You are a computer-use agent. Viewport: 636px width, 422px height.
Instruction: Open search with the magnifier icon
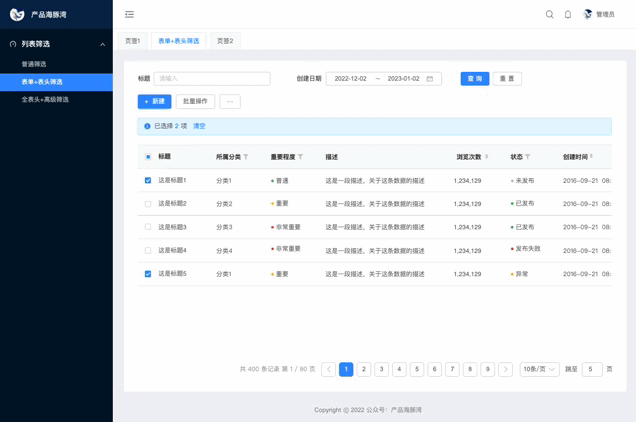click(x=550, y=15)
